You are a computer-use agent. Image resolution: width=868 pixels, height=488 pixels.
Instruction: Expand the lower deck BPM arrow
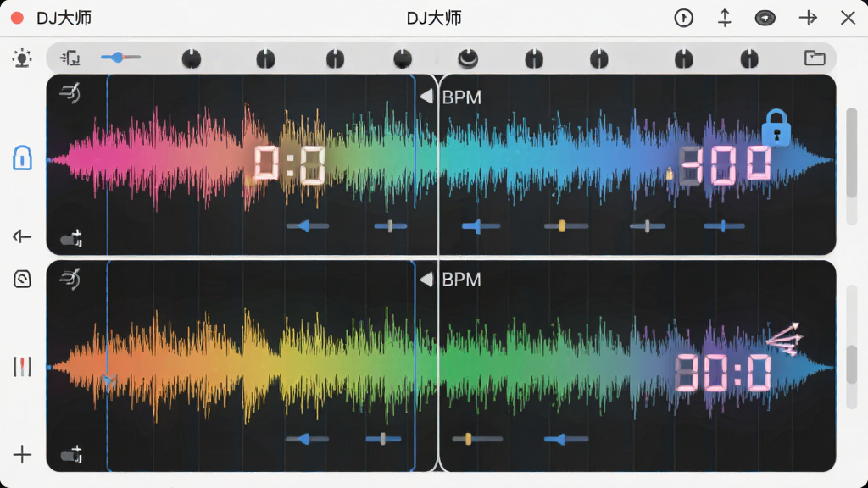point(426,280)
